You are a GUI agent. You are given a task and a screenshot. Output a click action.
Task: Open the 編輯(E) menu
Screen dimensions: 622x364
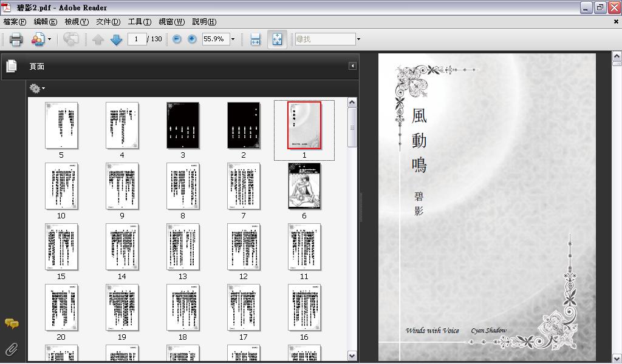[x=46, y=22]
